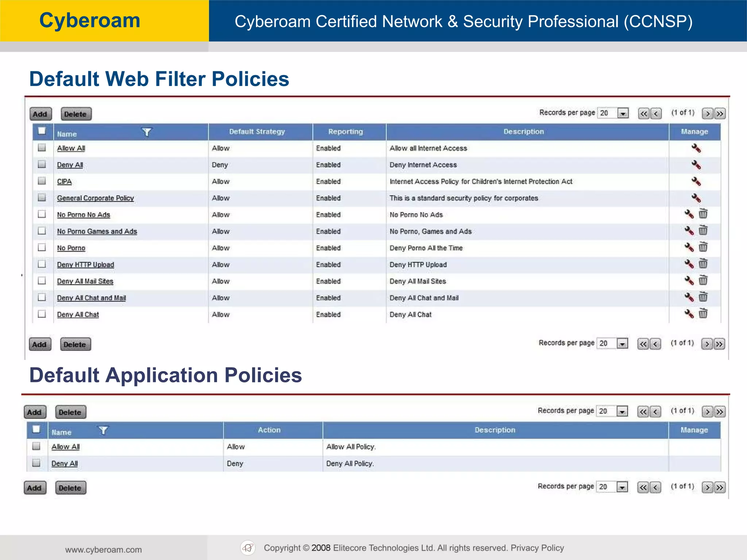Open Records per page dropdown above web filter table
The height and width of the screenshot is (560, 747).
tap(613, 113)
